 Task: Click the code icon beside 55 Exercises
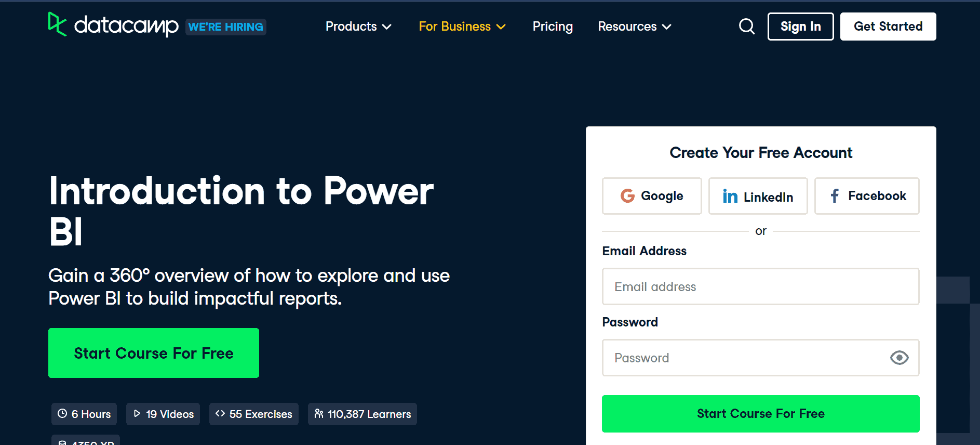220,414
